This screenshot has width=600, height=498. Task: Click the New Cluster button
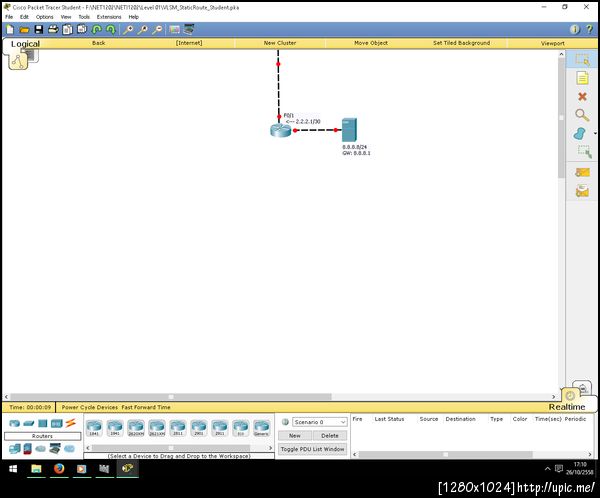[x=280, y=43]
